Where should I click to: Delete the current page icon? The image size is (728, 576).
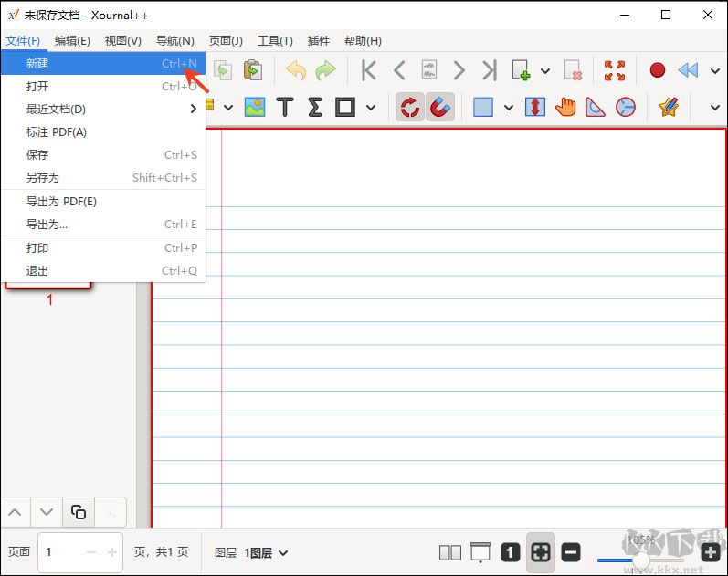pos(573,70)
